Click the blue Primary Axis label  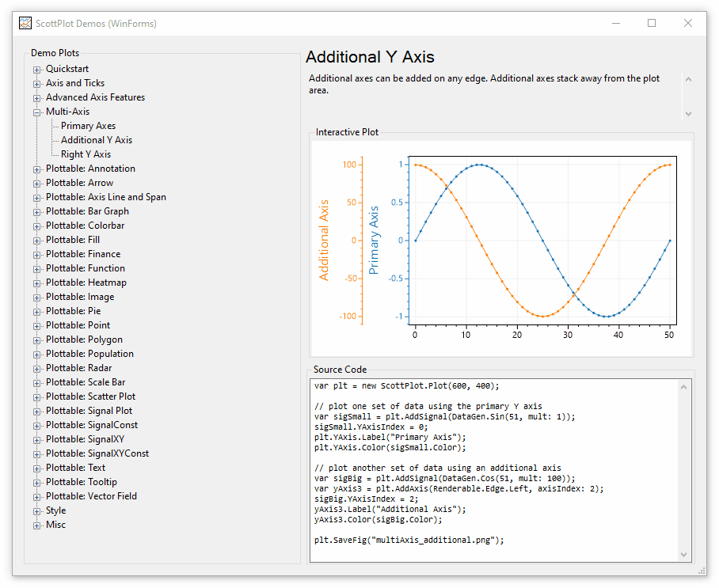(374, 240)
